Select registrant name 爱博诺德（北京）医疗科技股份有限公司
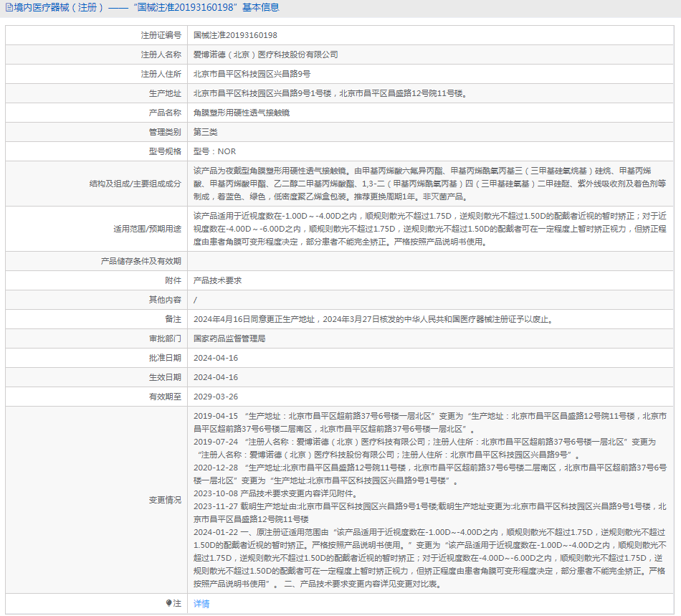This screenshot has height=616, width=681. (x=266, y=55)
